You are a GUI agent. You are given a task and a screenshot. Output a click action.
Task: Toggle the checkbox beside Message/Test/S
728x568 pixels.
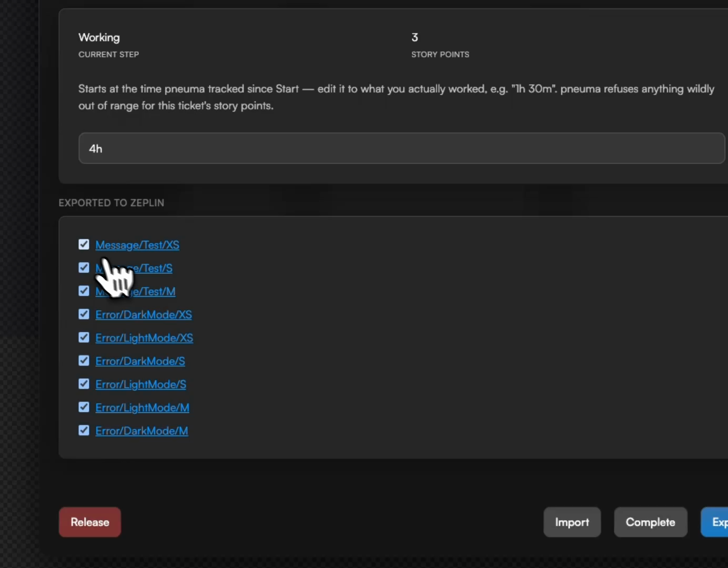tap(84, 268)
